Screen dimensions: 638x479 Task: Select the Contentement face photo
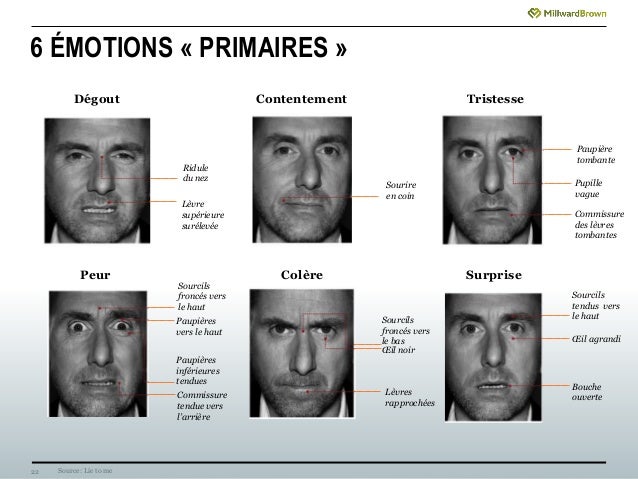click(x=302, y=179)
